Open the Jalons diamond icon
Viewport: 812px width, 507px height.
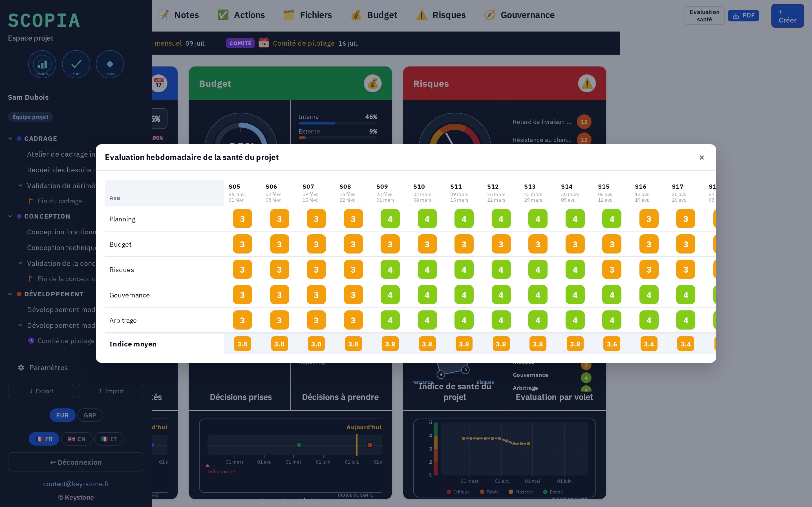[x=110, y=65]
